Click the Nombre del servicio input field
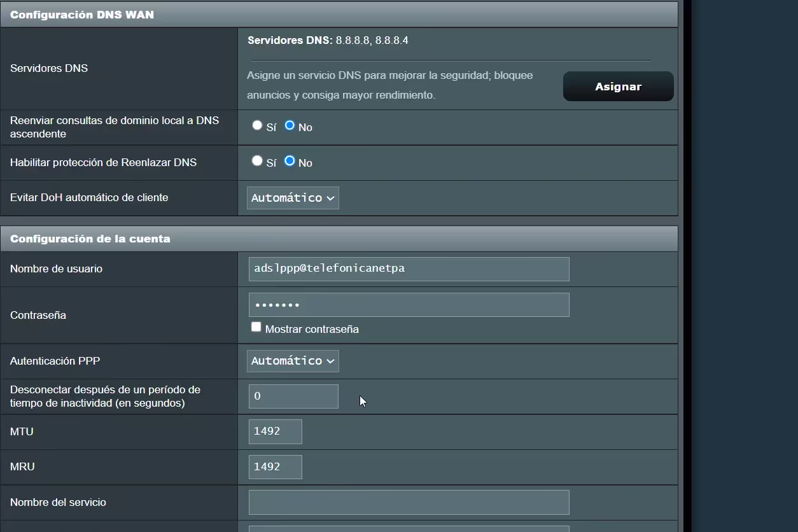Viewport: 798px width, 532px height. (409, 502)
